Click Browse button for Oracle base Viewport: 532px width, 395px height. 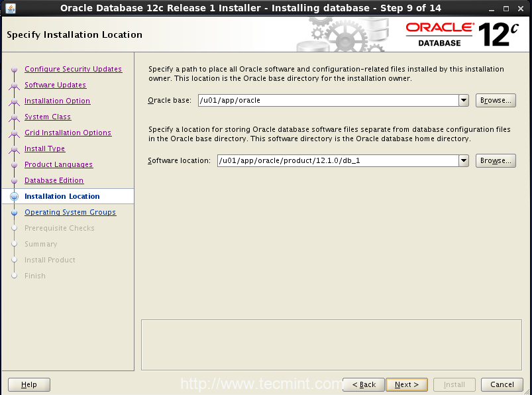496,101
